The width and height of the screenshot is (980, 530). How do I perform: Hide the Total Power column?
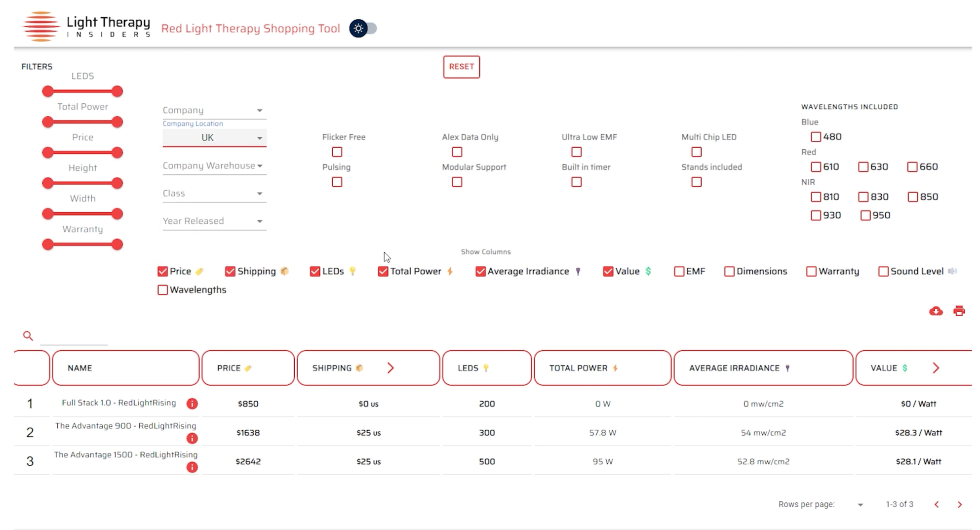383,272
